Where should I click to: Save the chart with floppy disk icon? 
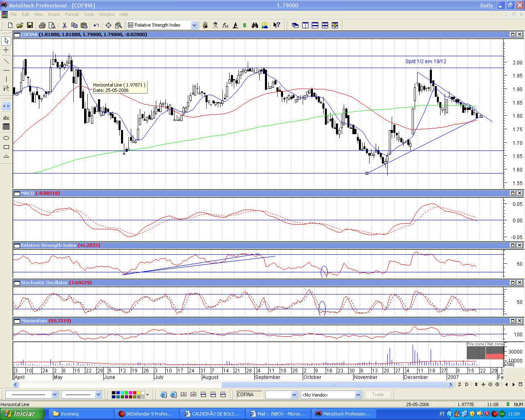[30, 25]
